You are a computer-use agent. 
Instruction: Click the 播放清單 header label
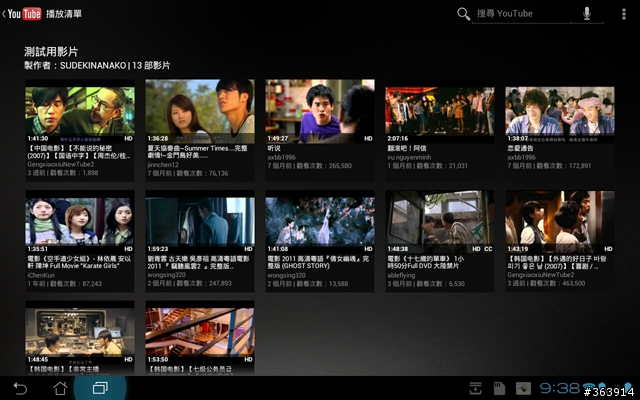[x=64, y=13]
